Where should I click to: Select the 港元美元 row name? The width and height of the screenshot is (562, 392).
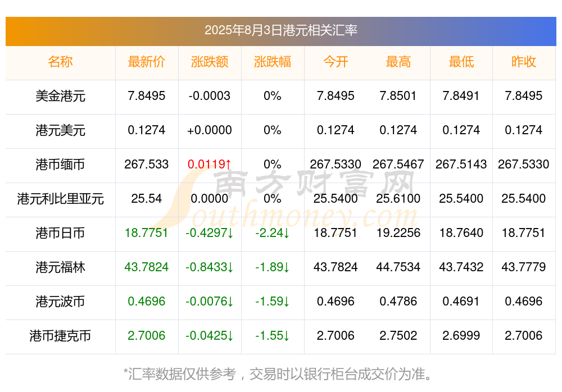coord(60,130)
